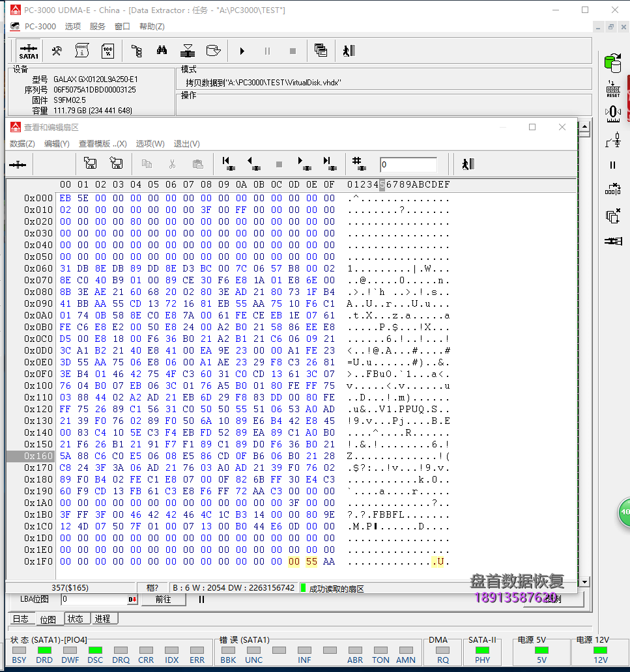The image size is (630, 672).
Task: Select the 进程 tab
Action: pos(102,619)
